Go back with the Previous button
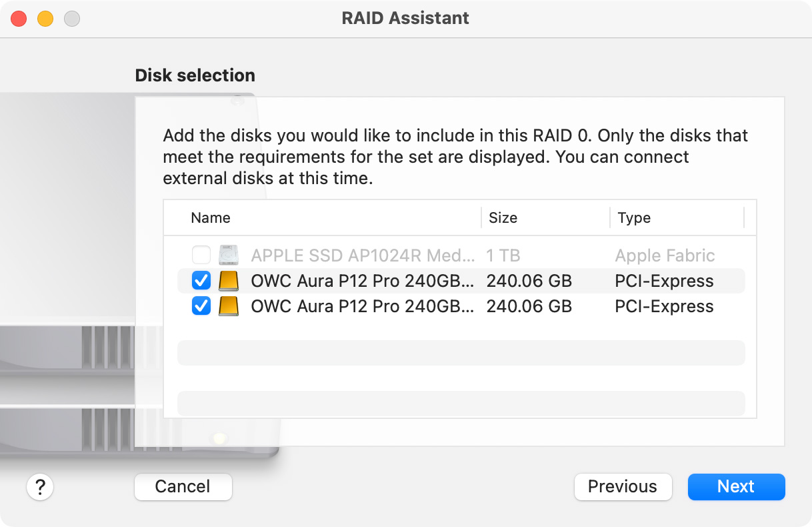This screenshot has width=812, height=527. click(623, 486)
